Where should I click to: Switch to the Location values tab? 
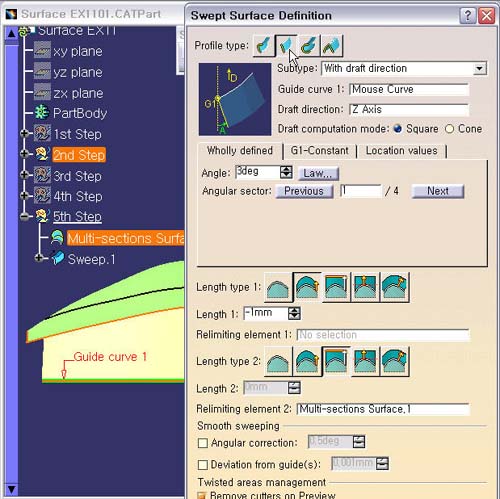click(401, 151)
